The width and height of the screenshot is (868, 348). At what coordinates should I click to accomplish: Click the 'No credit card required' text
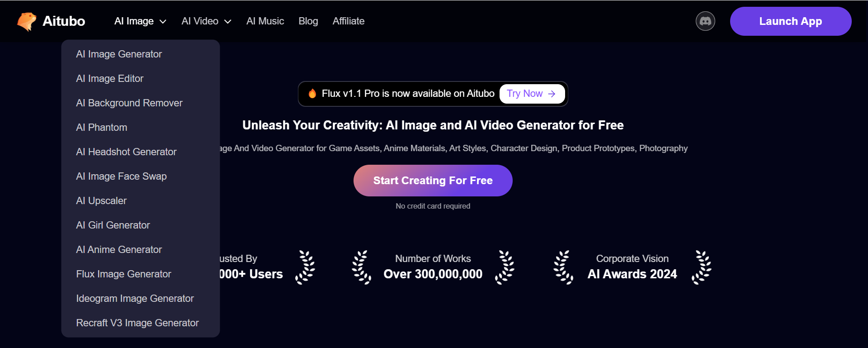click(x=433, y=206)
